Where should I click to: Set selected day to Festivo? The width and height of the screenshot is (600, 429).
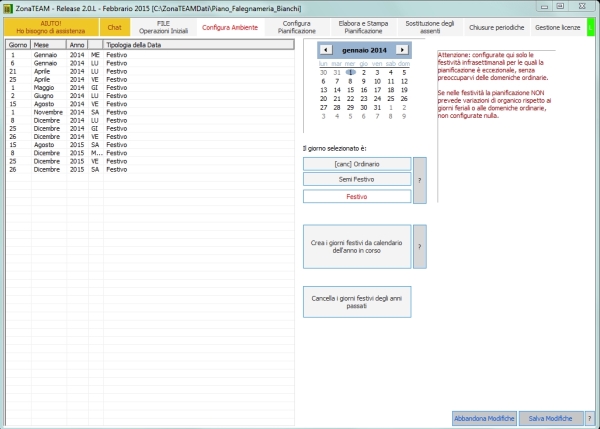(x=357, y=196)
